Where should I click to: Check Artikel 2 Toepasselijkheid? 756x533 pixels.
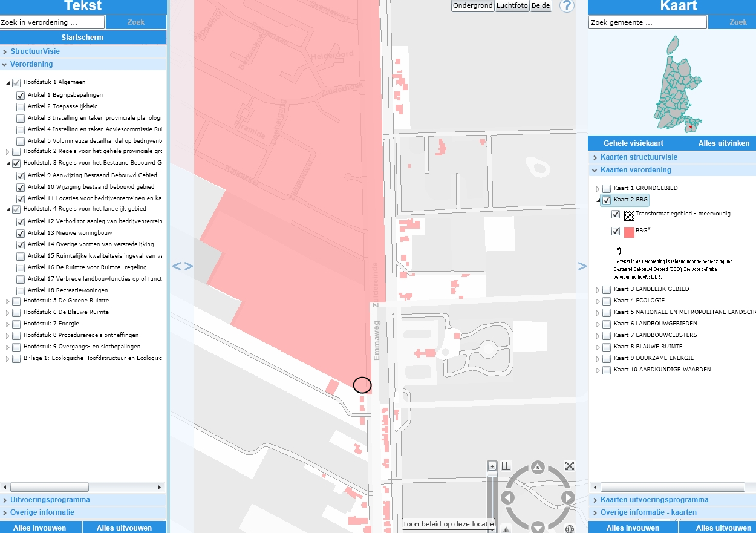pos(21,106)
